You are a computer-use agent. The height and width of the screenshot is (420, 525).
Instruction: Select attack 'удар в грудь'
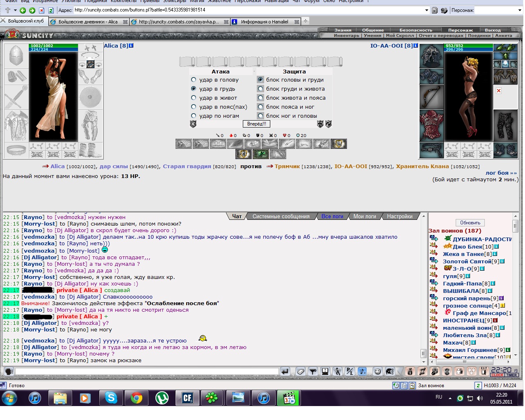pyautogui.click(x=194, y=89)
